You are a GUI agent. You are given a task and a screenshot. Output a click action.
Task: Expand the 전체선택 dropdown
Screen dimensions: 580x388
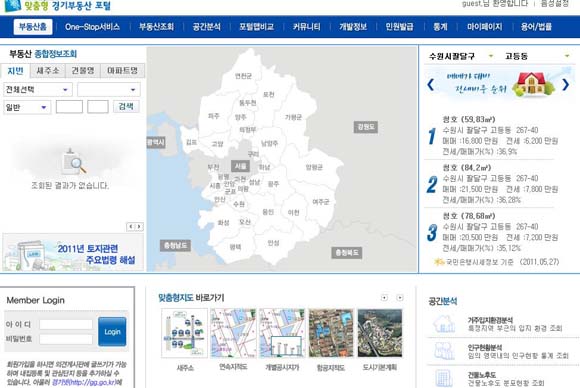pos(38,90)
